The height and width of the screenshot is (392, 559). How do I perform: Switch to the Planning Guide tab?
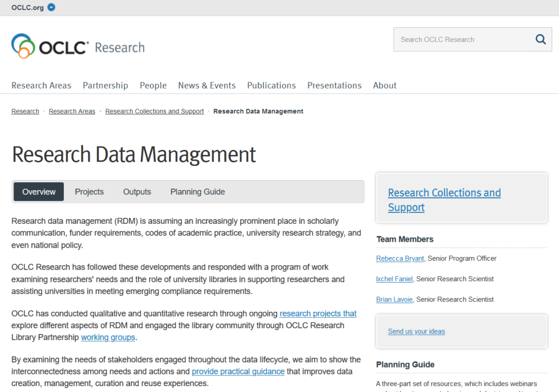click(x=198, y=192)
